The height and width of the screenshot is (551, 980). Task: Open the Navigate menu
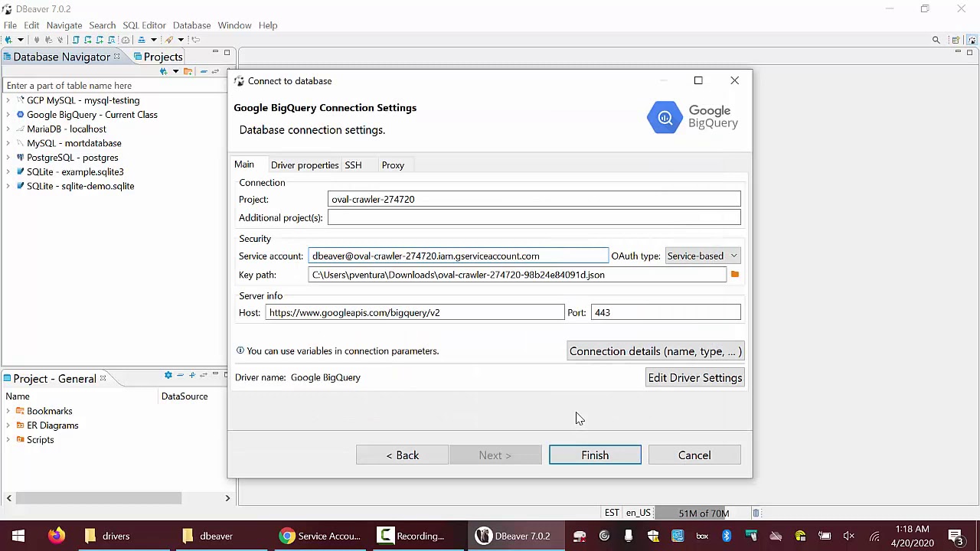click(64, 25)
